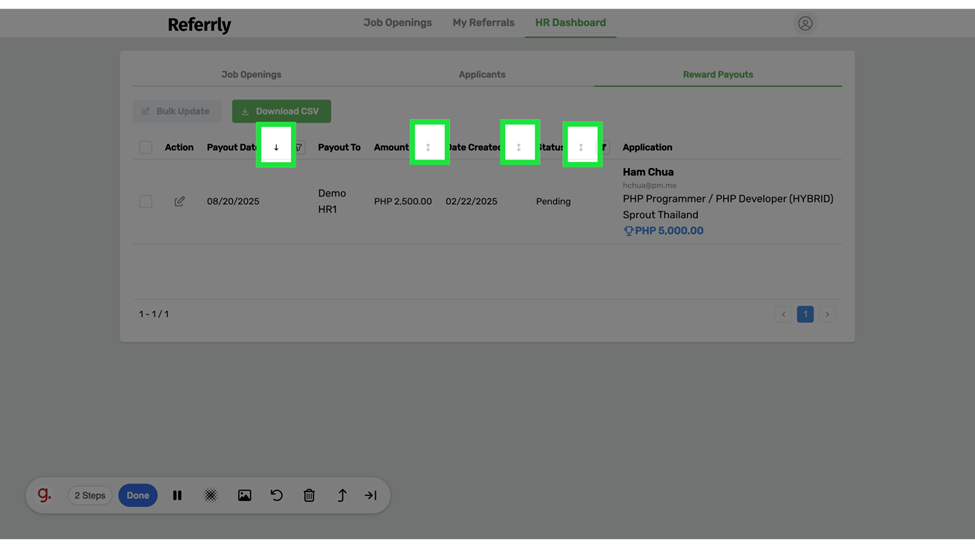Edit the Ham Chua payout row
975x548 pixels.
[x=180, y=201]
